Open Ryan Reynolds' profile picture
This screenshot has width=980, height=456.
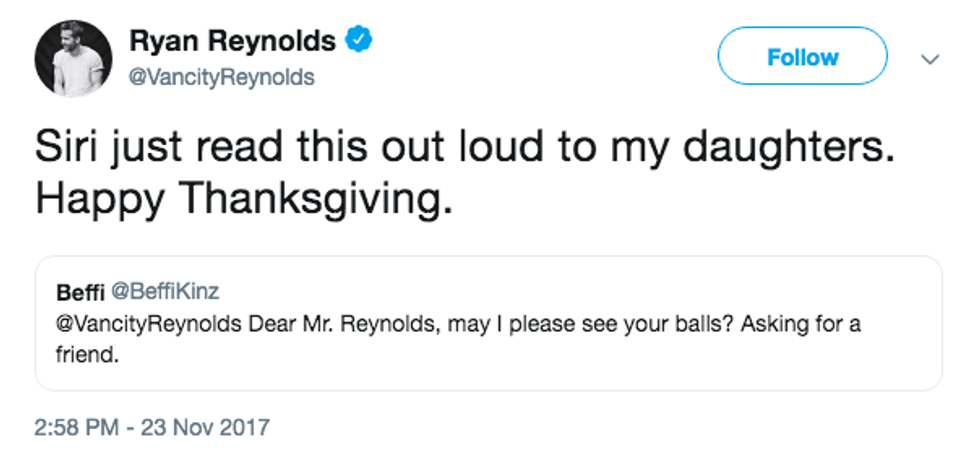click(73, 58)
